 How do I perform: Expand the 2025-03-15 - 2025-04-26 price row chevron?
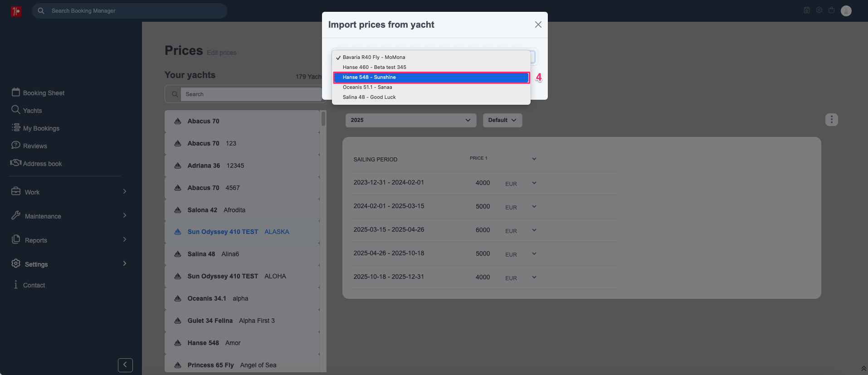point(534,230)
